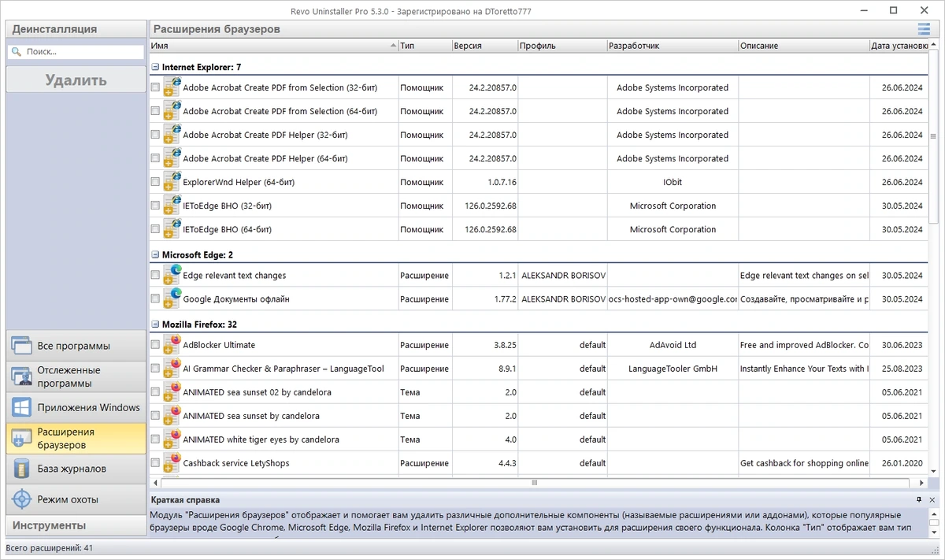This screenshot has height=560, width=945.
Task: Click the Режим охоты crosshair icon
Action: pyautogui.click(x=21, y=499)
